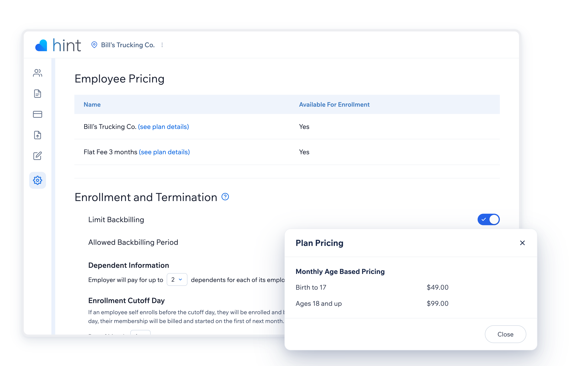Click the Close button in Plan Pricing
Image resolution: width=588 pixels, height=366 pixels.
point(505,334)
